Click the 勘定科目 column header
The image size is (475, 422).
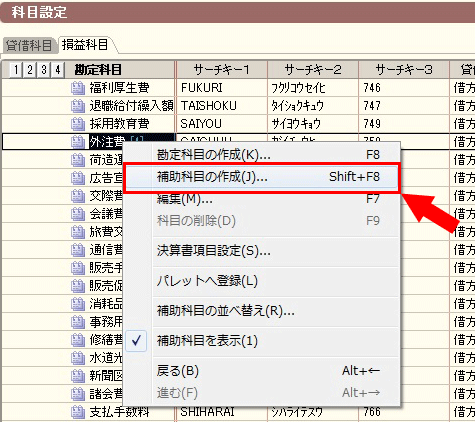(98, 70)
